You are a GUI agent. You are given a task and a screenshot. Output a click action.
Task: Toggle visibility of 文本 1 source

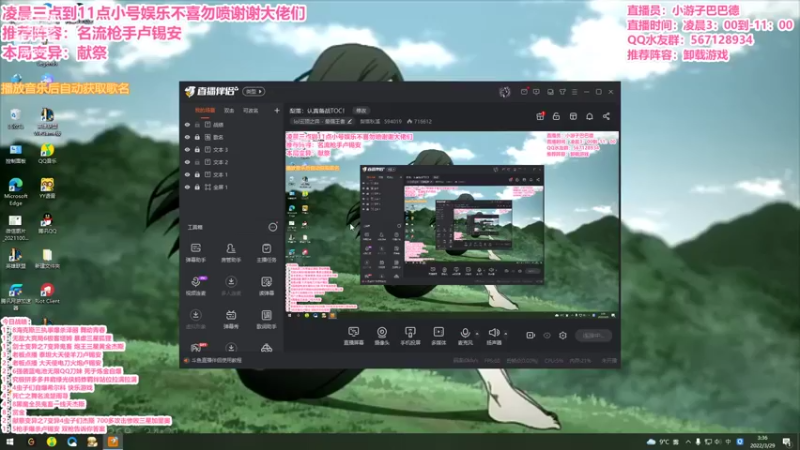187,174
